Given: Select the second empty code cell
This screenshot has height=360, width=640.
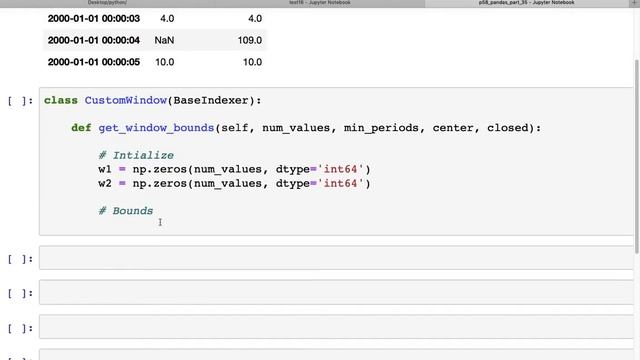Looking at the screenshot, I should [336, 292].
